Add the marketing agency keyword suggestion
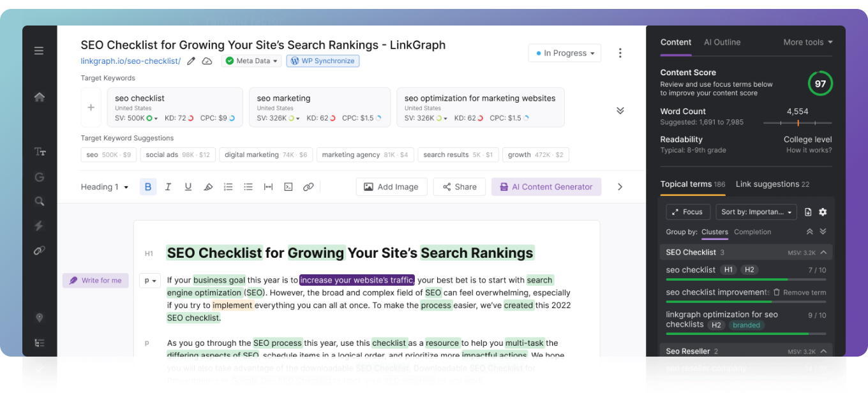This screenshot has height=400, width=868. tap(364, 154)
